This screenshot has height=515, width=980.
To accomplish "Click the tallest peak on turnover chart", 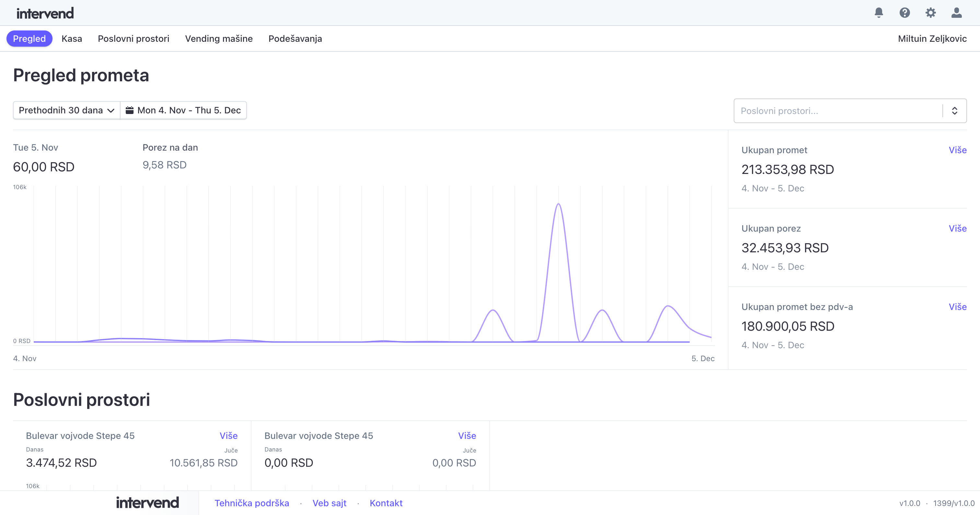I will (x=558, y=205).
